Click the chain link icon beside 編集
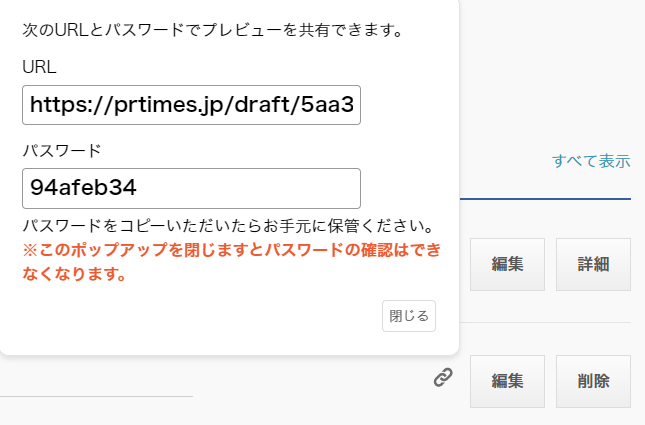Screen dimensions: 645x425 443,378
